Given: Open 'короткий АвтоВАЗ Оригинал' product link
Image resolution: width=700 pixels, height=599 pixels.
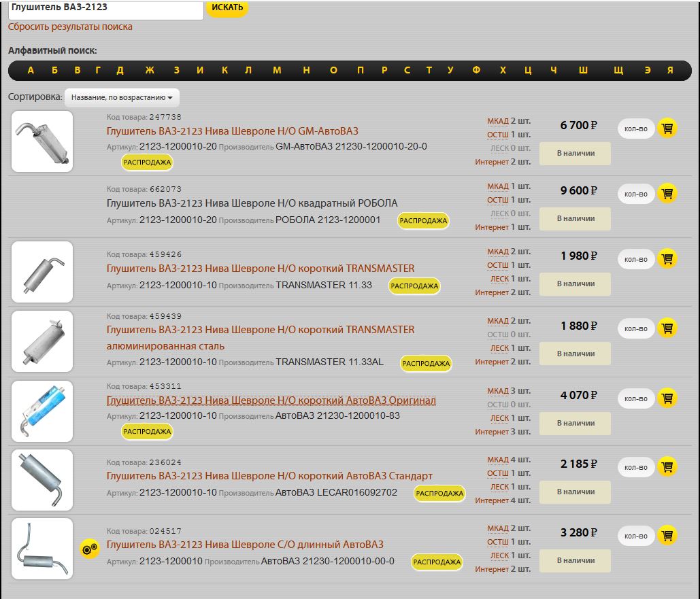Looking at the screenshot, I should (271, 400).
